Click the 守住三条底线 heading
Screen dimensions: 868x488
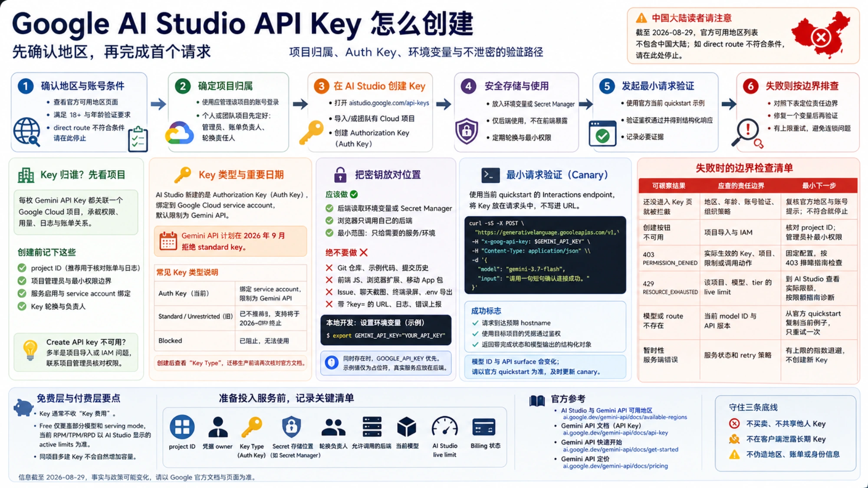(x=753, y=407)
